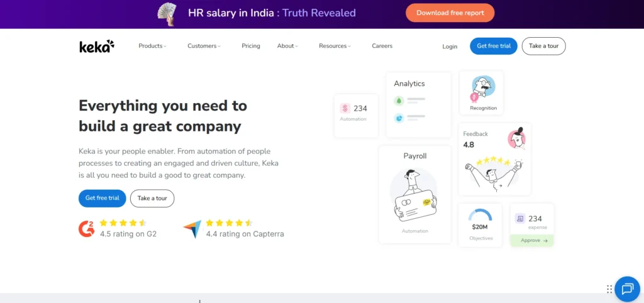The height and width of the screenshot is (303, 644).
Task: Expand the Customers dropdown
Action: coord(204,46)
